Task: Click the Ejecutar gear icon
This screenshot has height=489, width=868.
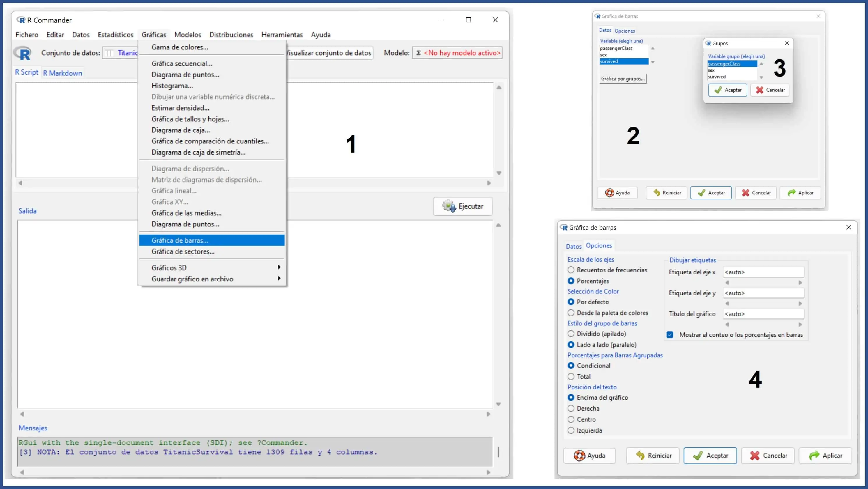Action: pos(449,206)
